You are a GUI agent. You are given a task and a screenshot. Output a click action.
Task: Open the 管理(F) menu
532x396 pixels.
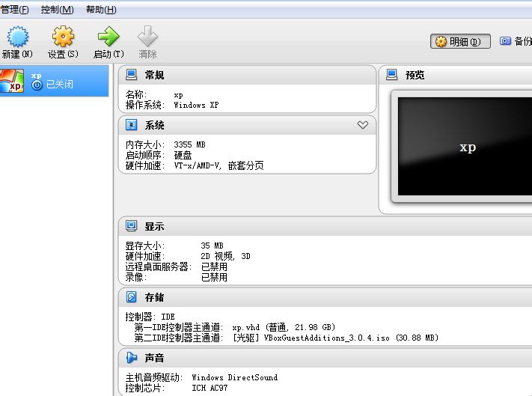[x=14, y=10]
